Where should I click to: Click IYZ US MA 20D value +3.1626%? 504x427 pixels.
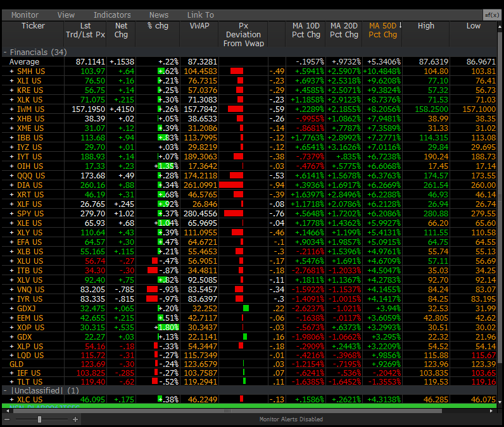[x=344, y=147]
